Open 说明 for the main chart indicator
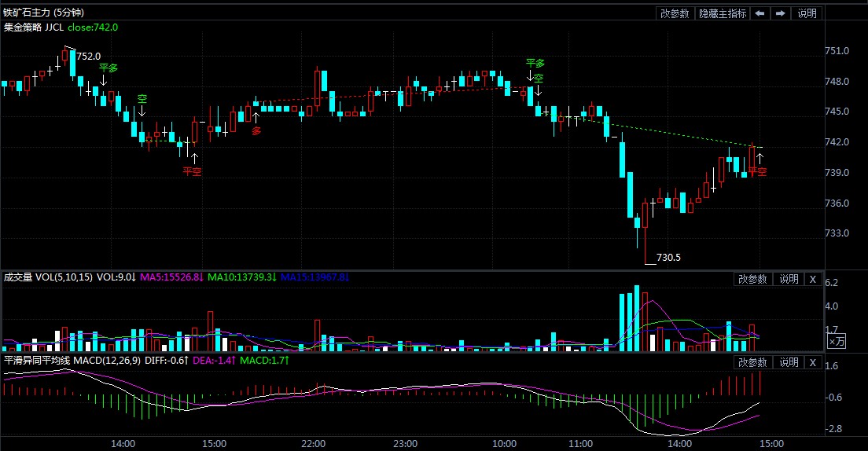The height and width of the screenshot is (451, 868). coord(807,13)
